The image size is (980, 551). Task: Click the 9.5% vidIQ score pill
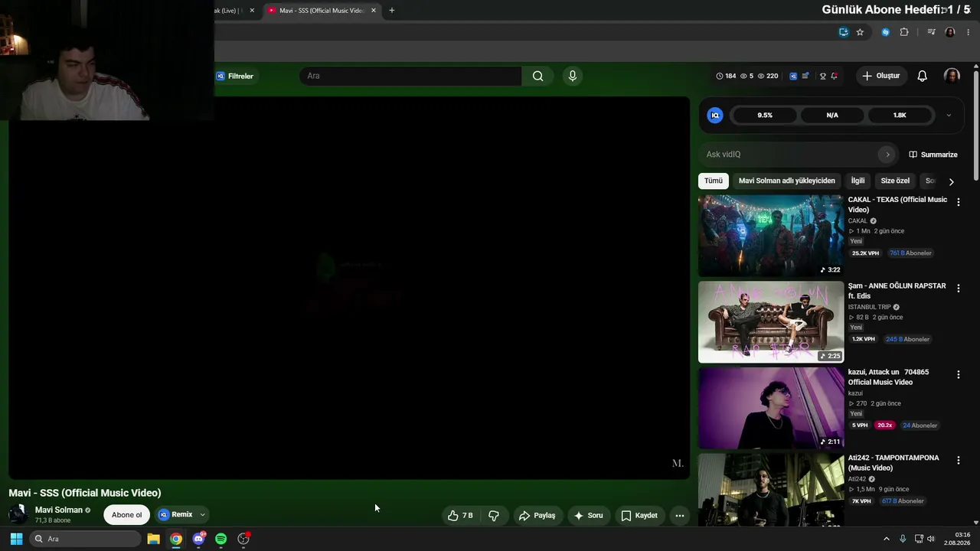pos(765,116)
